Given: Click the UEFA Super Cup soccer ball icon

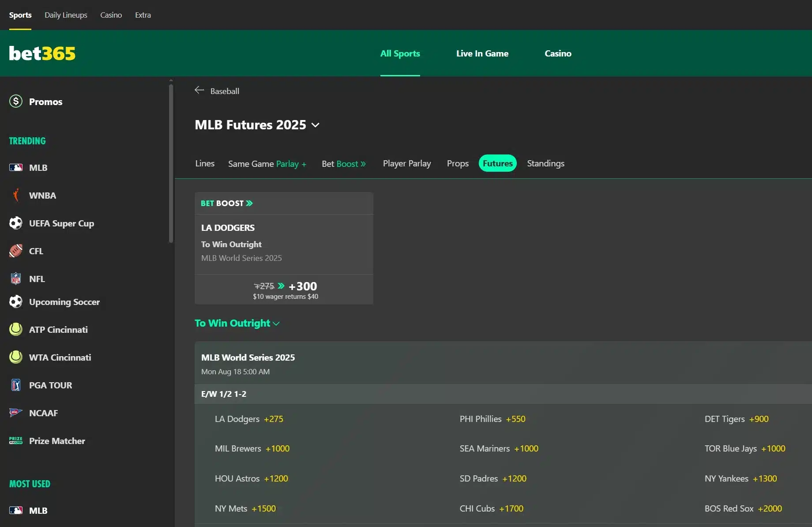Looking at the screenshot, I should pos(16,223).
